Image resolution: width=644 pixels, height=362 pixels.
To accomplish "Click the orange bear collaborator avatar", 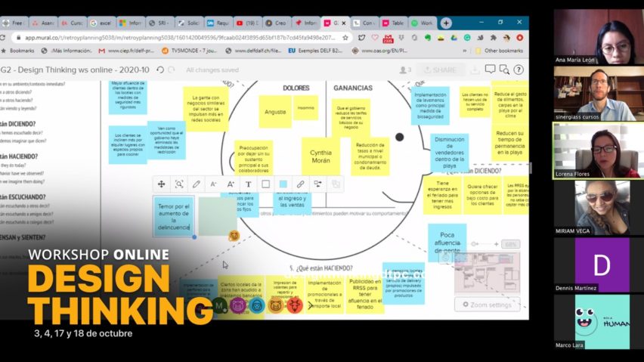I will pos(276,305).
